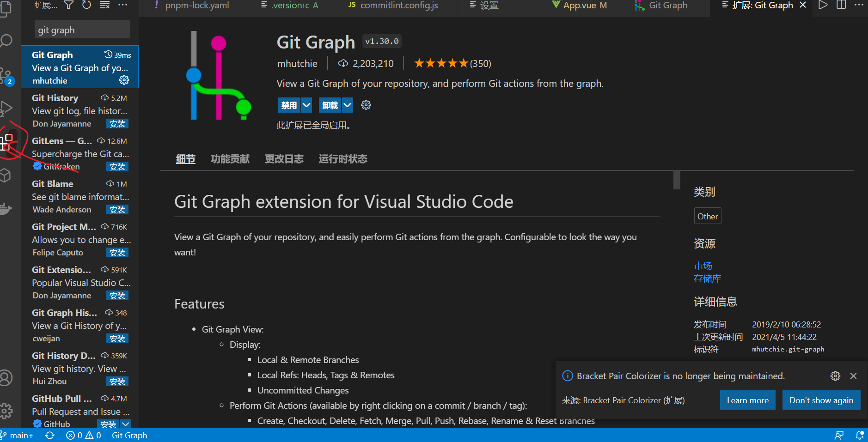Click Git Graph status bar entry
868x442 pixels.
tap(129, 436)
